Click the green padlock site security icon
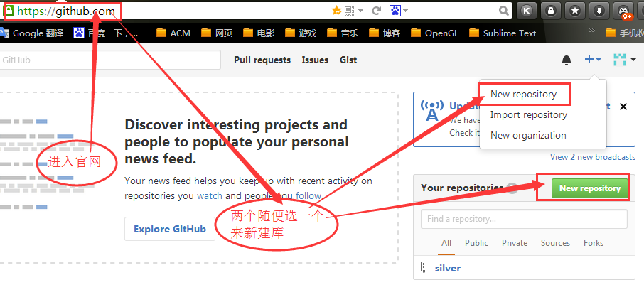 point(9,11)
